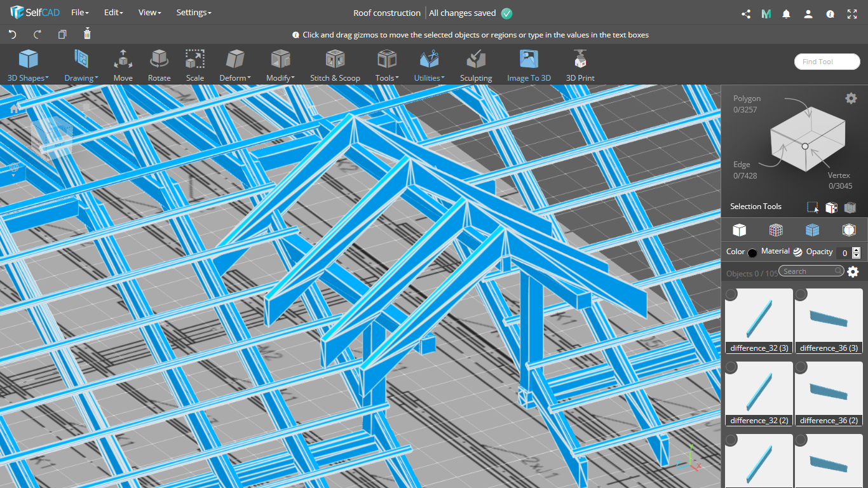Image resolution: width=868 pixels, height=488 pixels.
Task: Enable solid view mode
Action: 739,230
